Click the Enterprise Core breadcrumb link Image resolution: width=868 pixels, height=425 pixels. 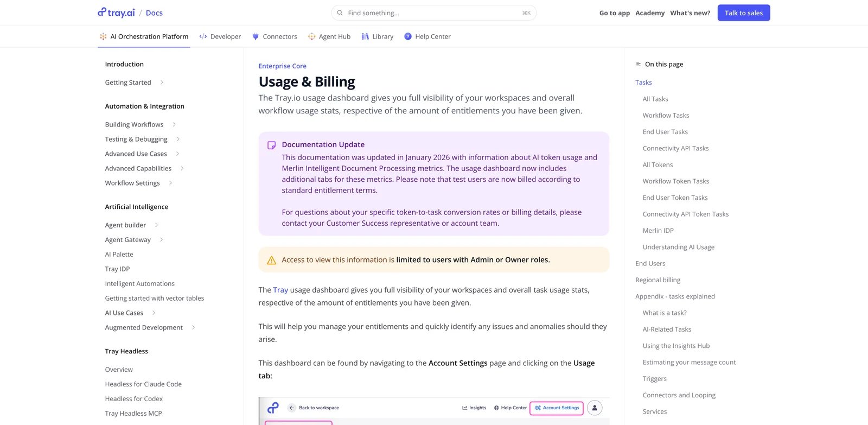283,66
